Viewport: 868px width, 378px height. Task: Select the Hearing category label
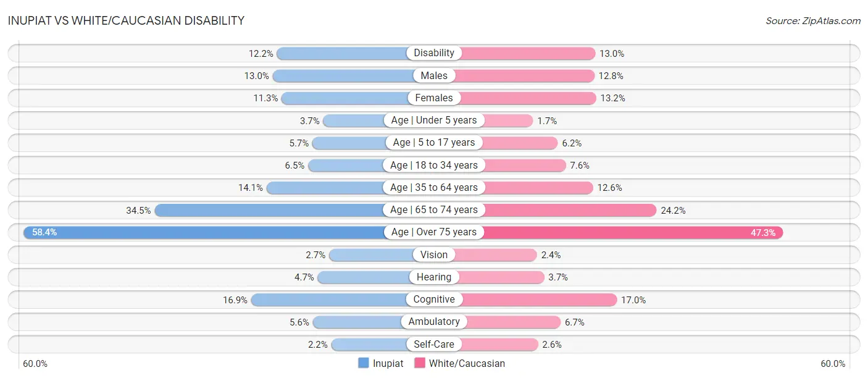point(434,277)
